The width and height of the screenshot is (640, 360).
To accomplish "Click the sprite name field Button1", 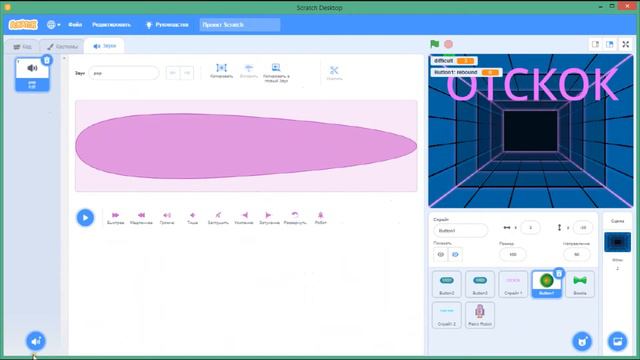I will (x=460, y=231).
